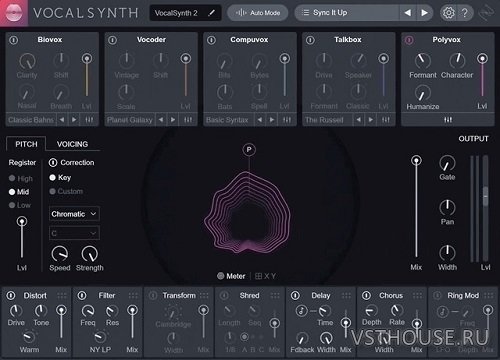The height and width of the screenshot is (360, 500).
Task: Click the pitch correction Strength knob
Action: coord(90,254)
